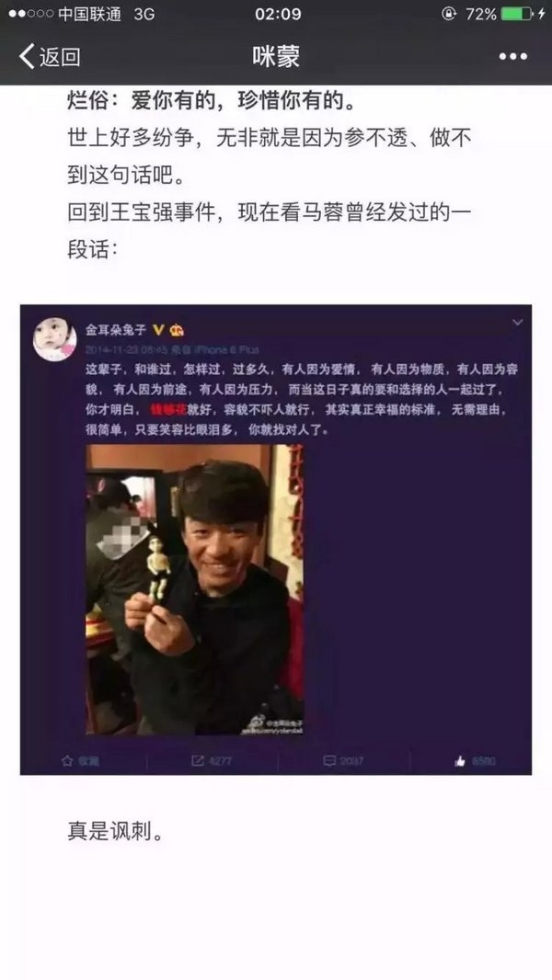Tap the 02:09 clock in status bar
Screen dimensions: 552x980
278,14
